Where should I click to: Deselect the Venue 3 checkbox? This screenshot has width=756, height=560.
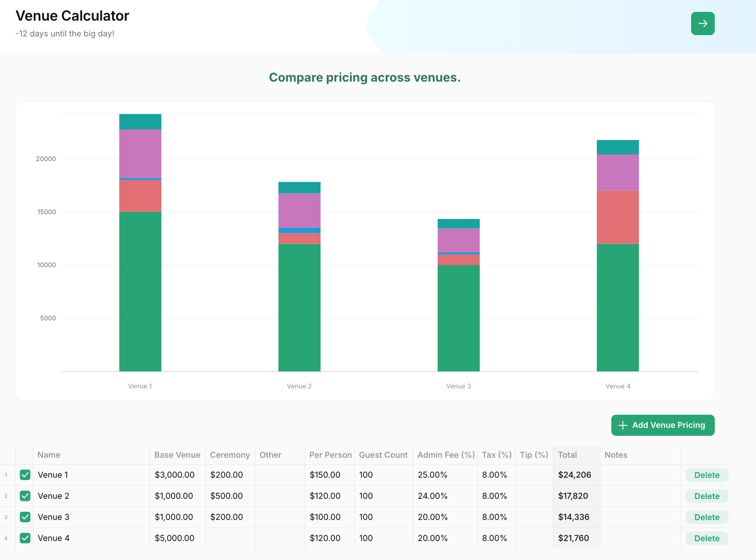[25, 517]
